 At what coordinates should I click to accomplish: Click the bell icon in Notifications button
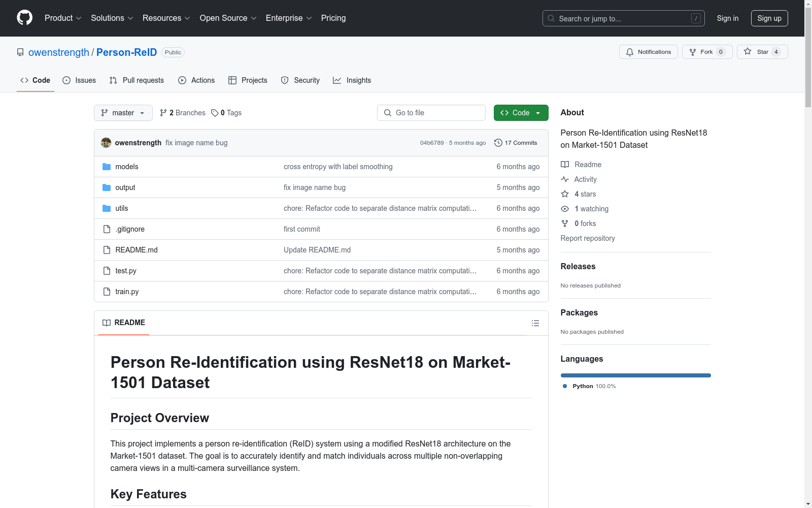coord(630,52)
